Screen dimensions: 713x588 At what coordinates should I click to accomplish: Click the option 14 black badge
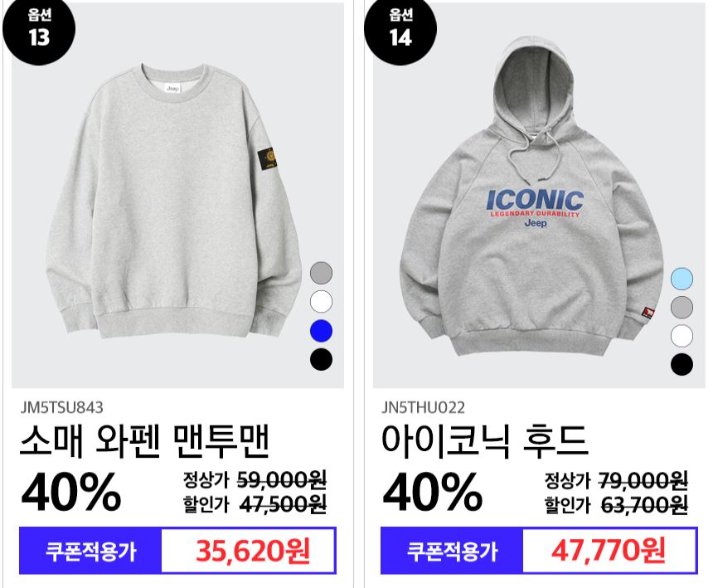point(400,30)
